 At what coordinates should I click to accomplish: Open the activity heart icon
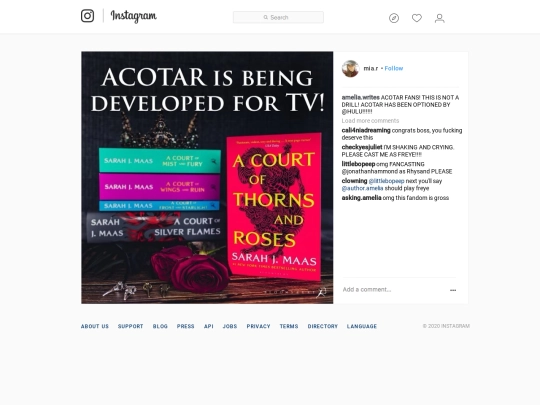417,18
